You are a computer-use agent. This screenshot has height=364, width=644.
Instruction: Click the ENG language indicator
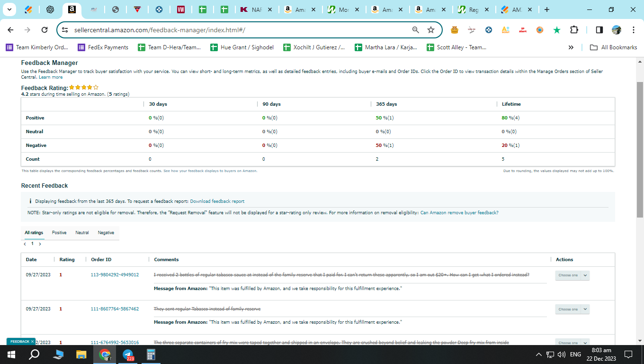coord(575,355)
